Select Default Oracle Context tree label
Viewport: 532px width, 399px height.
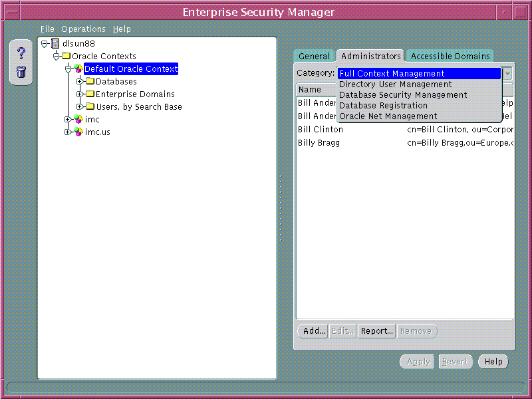pos(131,69)
